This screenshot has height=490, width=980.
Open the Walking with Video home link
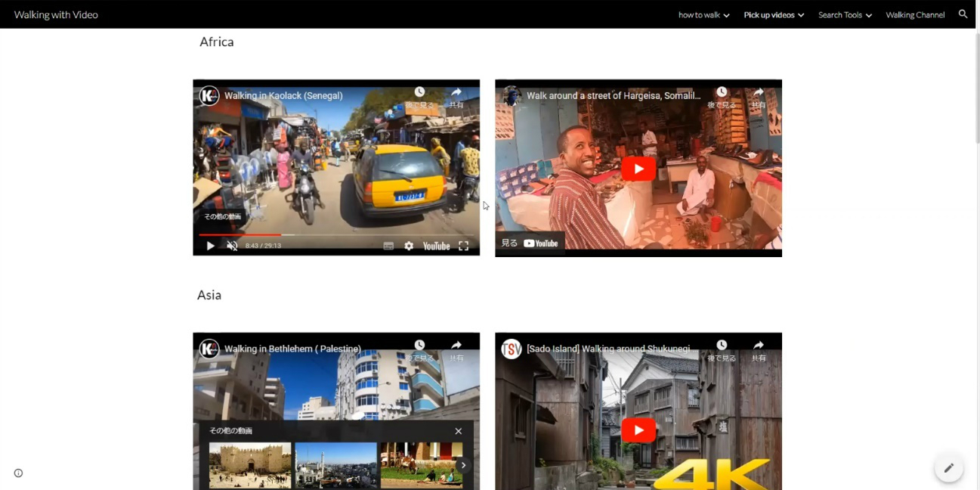pyautogui.click(x=56, y=15)
